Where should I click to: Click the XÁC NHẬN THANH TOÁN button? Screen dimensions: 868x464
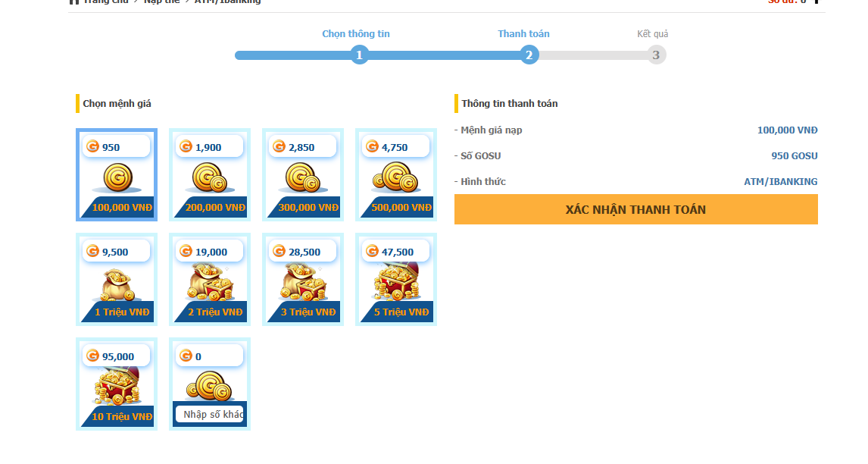(636, 209)
